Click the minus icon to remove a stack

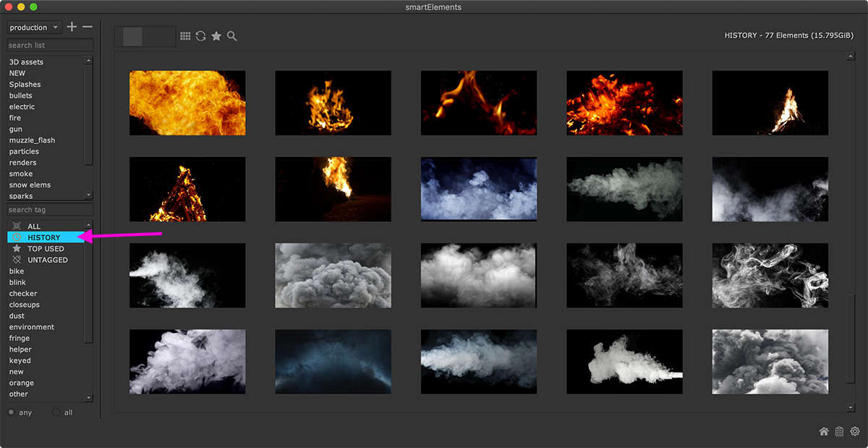pos(88,28)
